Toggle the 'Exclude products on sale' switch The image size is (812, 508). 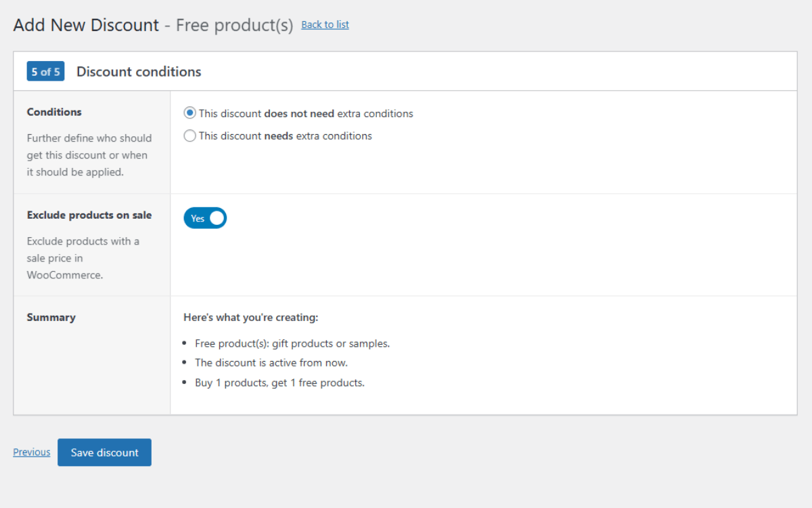point(205,218)
